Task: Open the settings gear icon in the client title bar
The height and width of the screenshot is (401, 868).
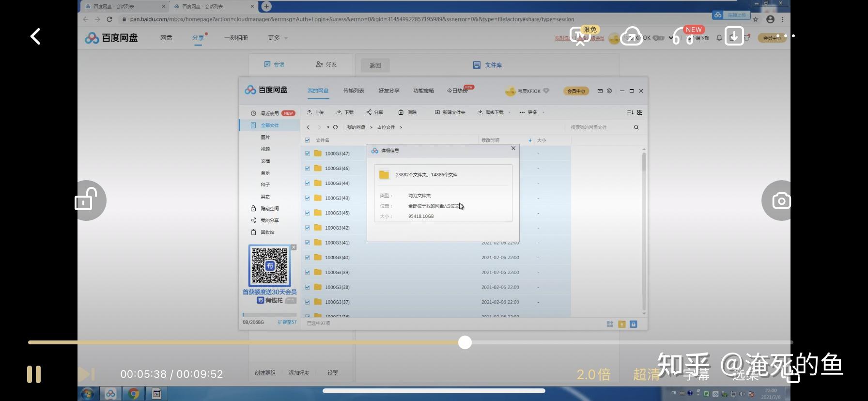Action: (609, 91)
